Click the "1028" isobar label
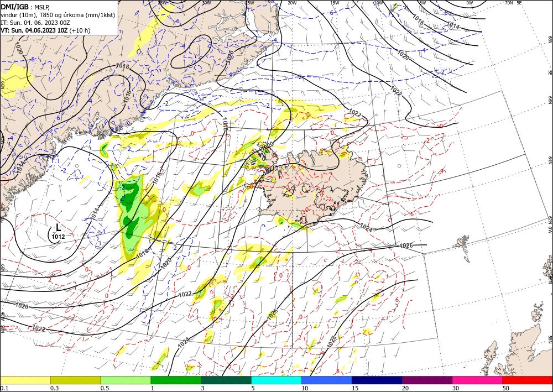The image size is (553, 392). point(332,342)
